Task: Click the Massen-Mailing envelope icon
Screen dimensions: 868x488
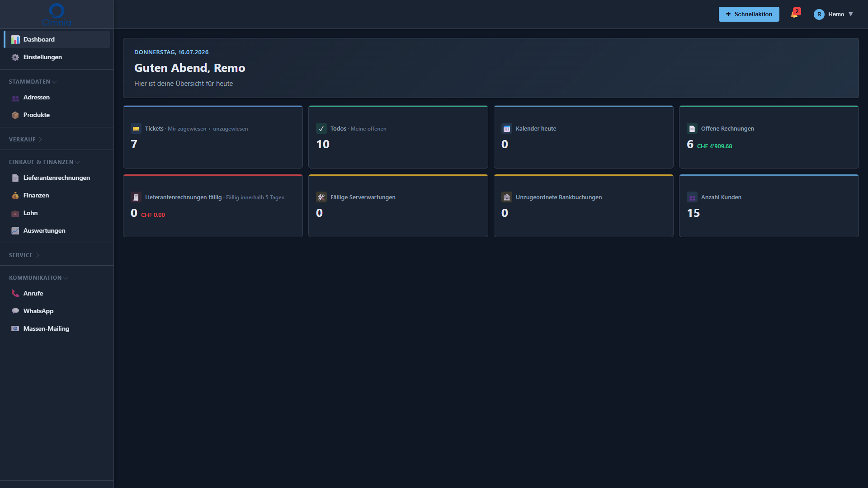Action: (x=15, y=329)
